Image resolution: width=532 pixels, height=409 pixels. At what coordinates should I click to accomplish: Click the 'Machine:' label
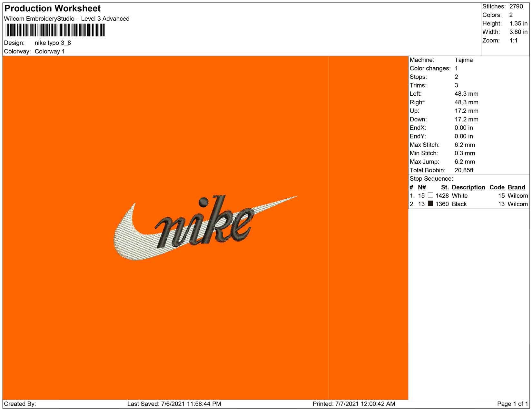click(x=422, y=60)
